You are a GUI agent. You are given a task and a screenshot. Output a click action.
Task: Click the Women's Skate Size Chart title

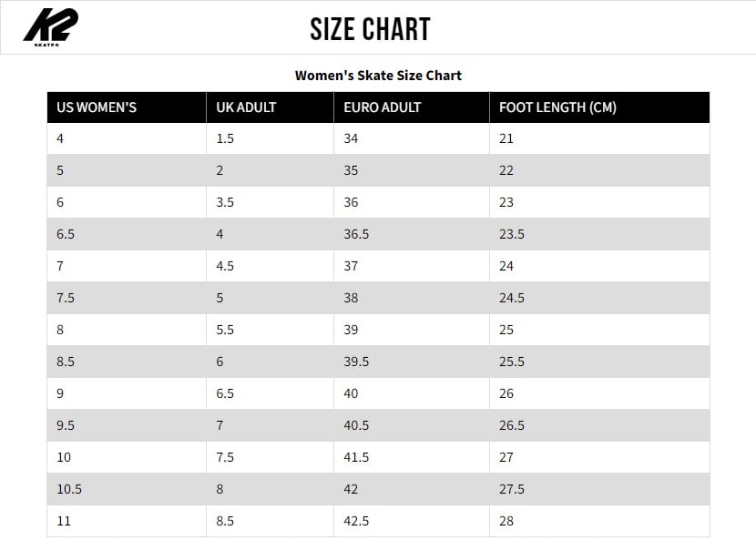pos(378,76)
